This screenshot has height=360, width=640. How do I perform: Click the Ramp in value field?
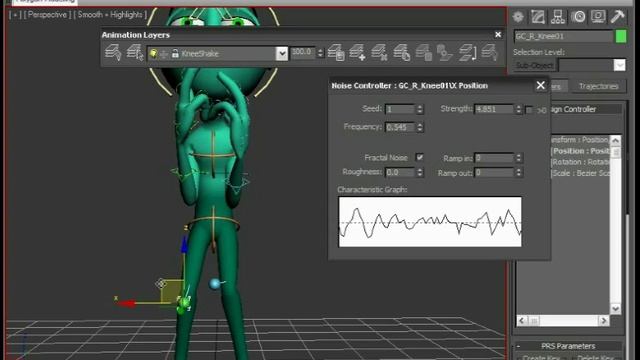[494, 158]
